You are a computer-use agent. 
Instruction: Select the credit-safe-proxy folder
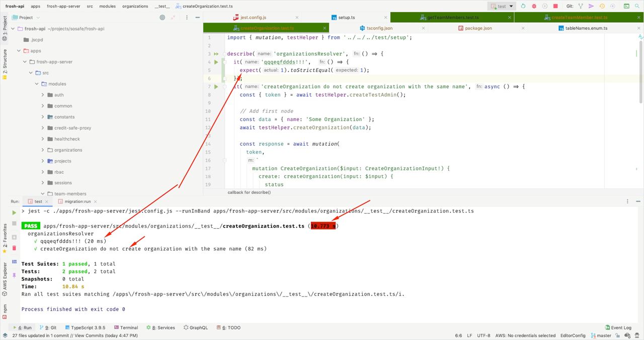tap(72, 128)
